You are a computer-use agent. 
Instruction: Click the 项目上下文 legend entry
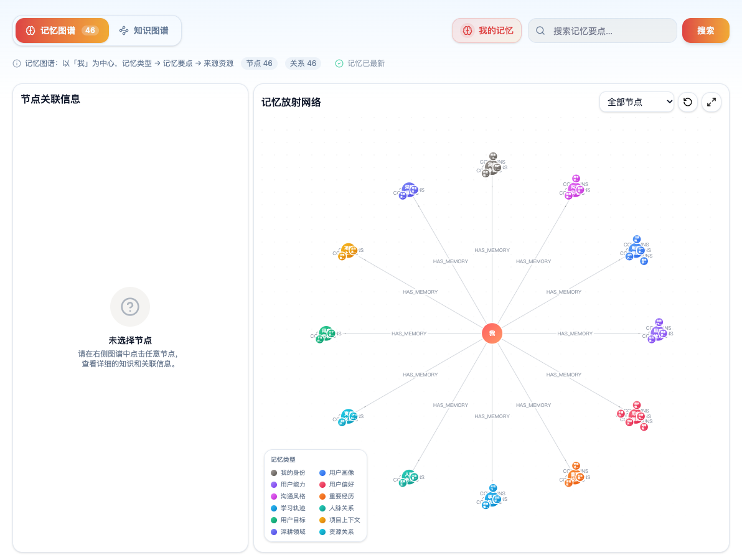tap(340, 520)
